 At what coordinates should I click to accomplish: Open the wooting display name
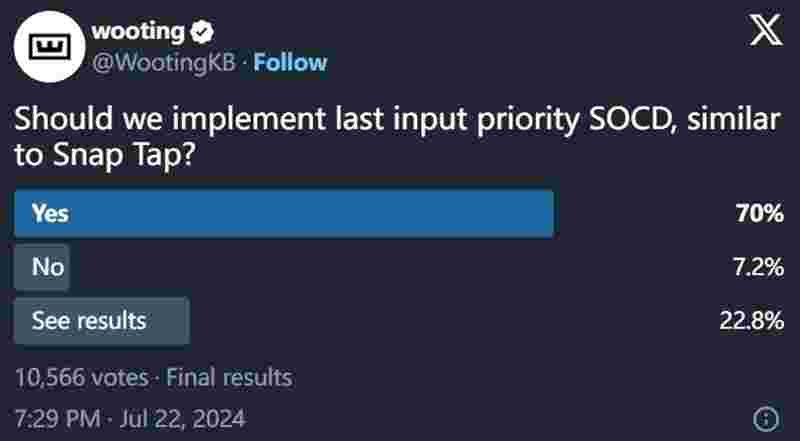pyautogui.click(x=138, y=32)
